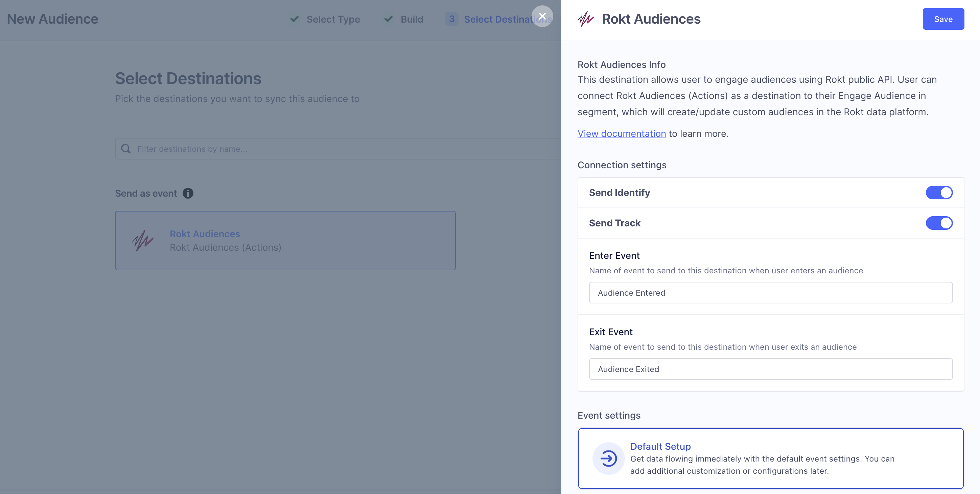The image size is (980, 494).
Task: Select the Rokt Audiences destination card
Action: pos(285,241)
